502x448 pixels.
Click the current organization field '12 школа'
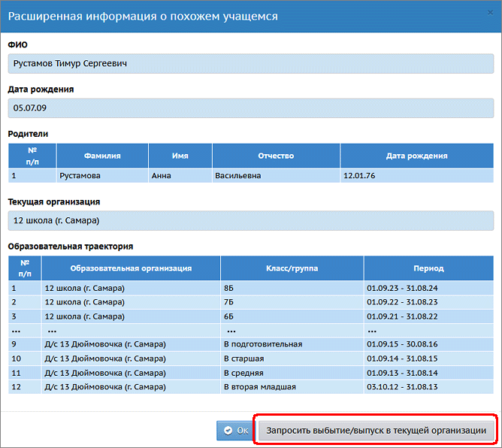(x=250, y=220)
